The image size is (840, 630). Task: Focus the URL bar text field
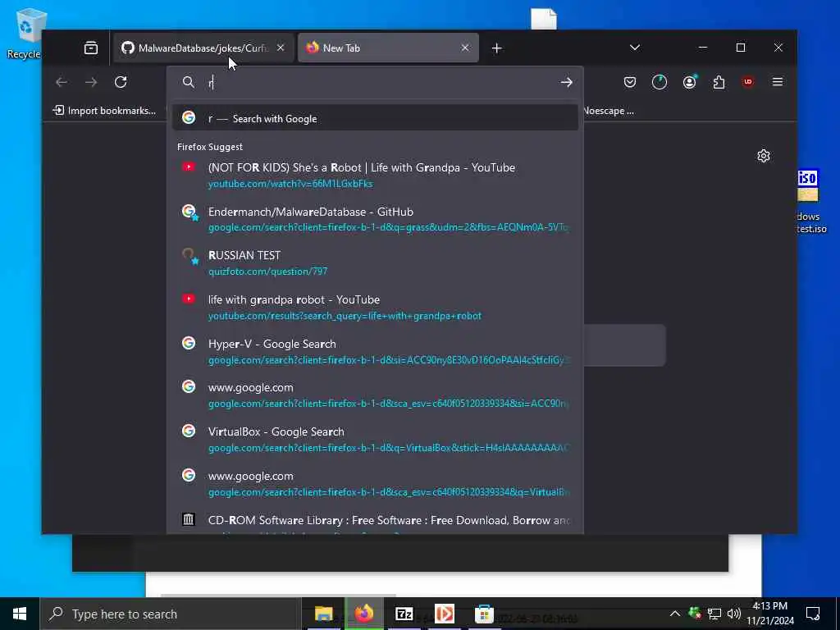[x=379, y=82]
